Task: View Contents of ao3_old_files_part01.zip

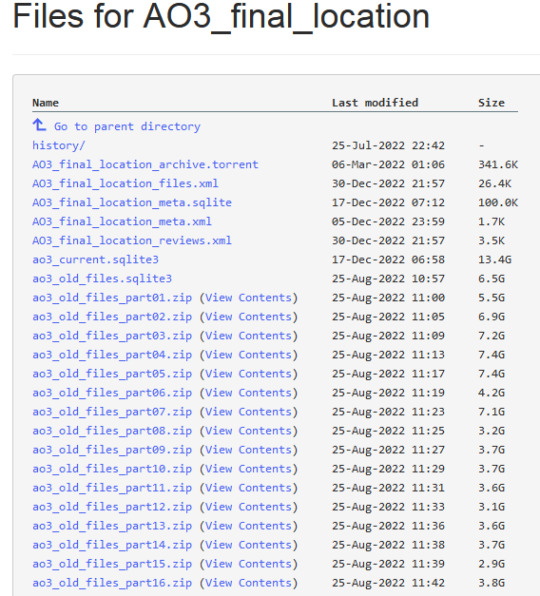Action: click(249, 298)
